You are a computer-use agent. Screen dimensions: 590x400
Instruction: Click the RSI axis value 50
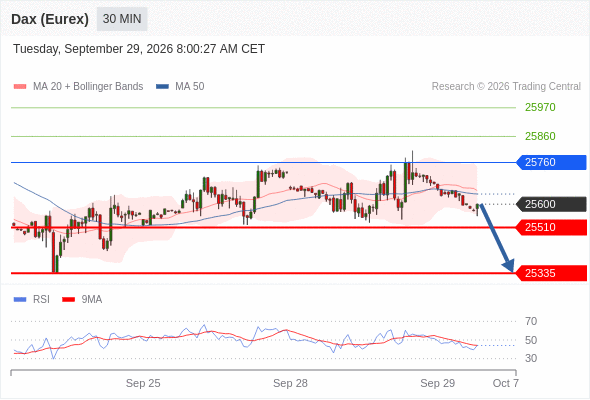[531, 340]
